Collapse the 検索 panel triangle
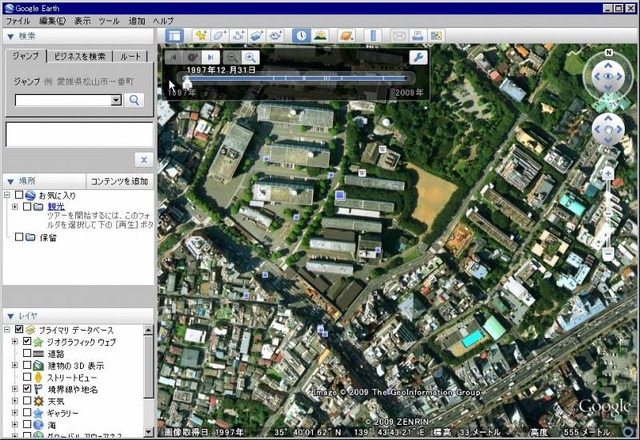The width and height of the screenshot is (640, 440). point(11,37)
